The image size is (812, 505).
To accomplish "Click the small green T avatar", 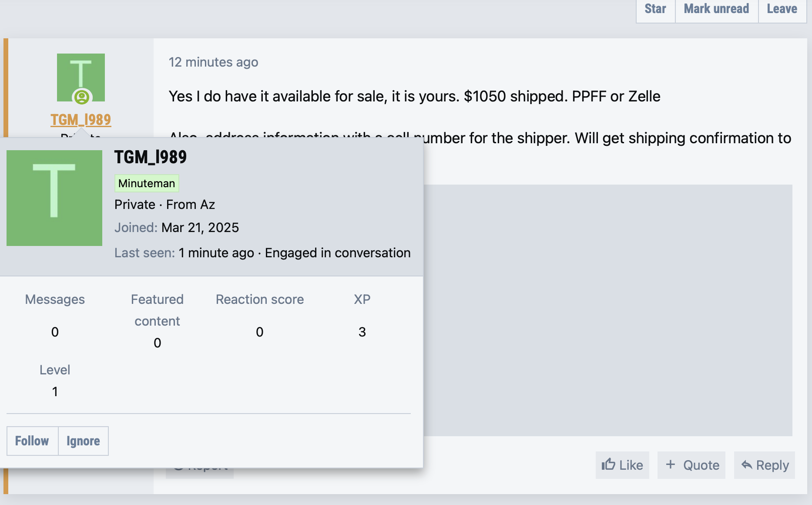I will (81, 74).
